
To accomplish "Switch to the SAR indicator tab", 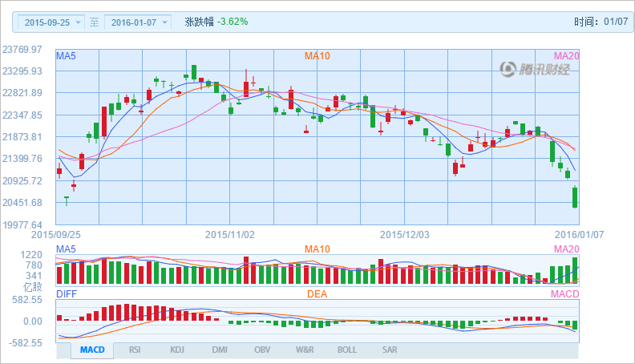I will 390,350.
